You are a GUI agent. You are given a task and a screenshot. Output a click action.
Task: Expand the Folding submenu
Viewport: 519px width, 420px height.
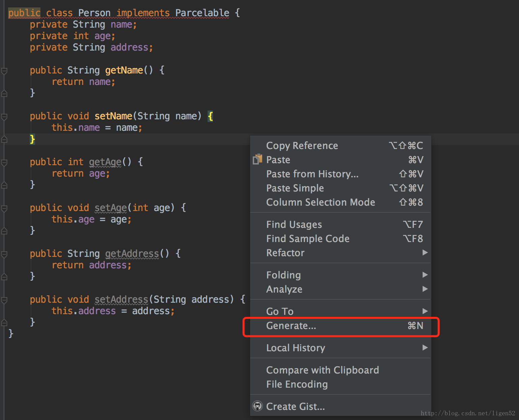coord(340,275)
